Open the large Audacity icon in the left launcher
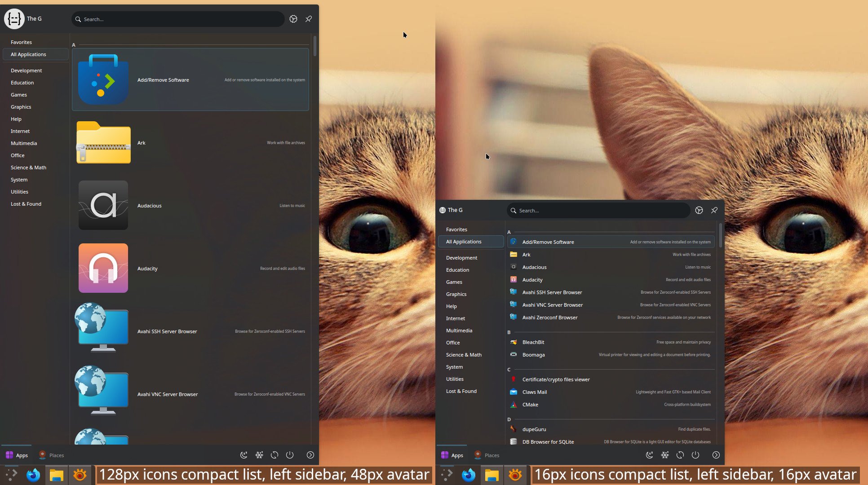The width and height of the screenshot is (868, 485). point(103,269)
